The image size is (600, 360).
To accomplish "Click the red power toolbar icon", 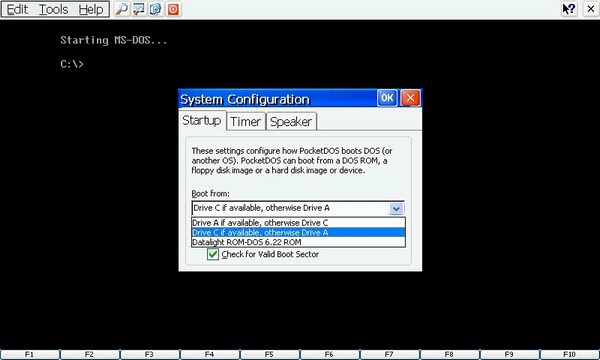I will 173,9.
